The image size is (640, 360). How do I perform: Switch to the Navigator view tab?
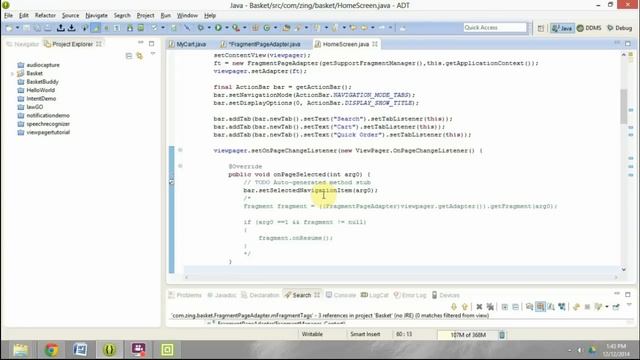coord(22,44)
